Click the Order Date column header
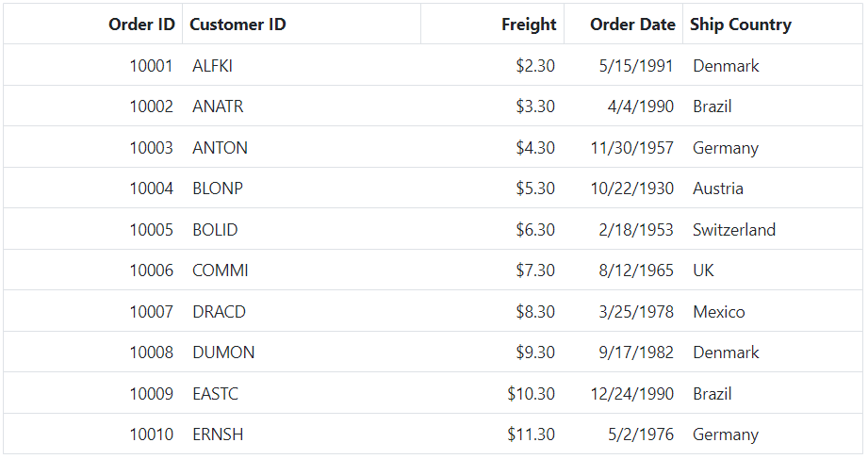 [x=623, y=25]
